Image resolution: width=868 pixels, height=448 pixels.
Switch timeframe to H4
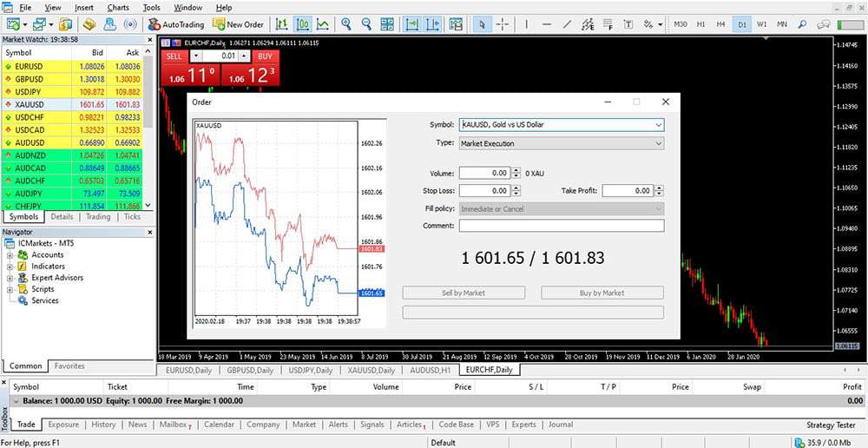[720, 24]
